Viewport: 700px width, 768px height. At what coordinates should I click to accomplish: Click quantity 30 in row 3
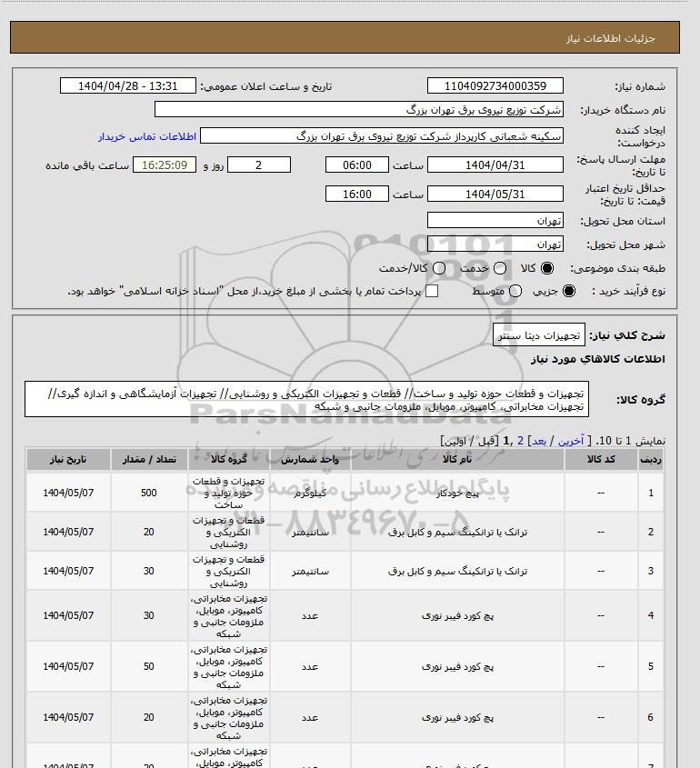[149, 571]
